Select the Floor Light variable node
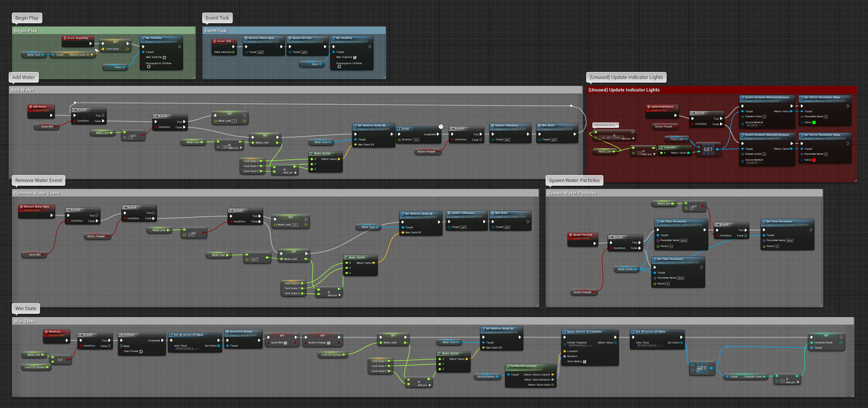The image size is (868, 408). click(x=677, y=139)
